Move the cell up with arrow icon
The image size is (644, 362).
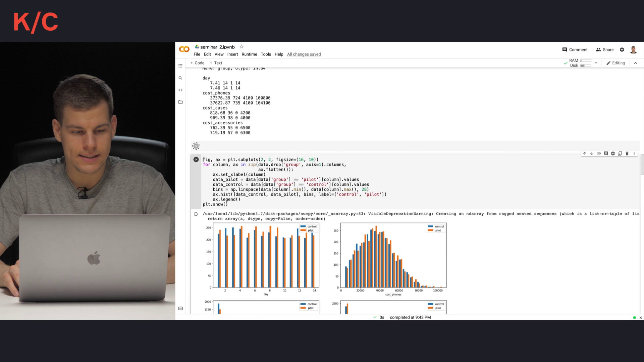coord(585,154)
